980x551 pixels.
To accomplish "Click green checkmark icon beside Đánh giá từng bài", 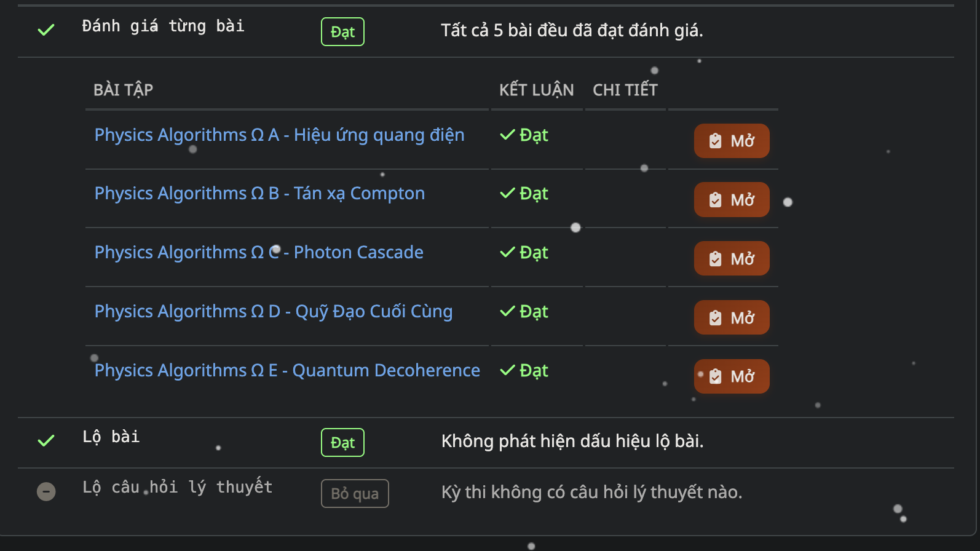I will pyautogui.click(x=46, y=30).
